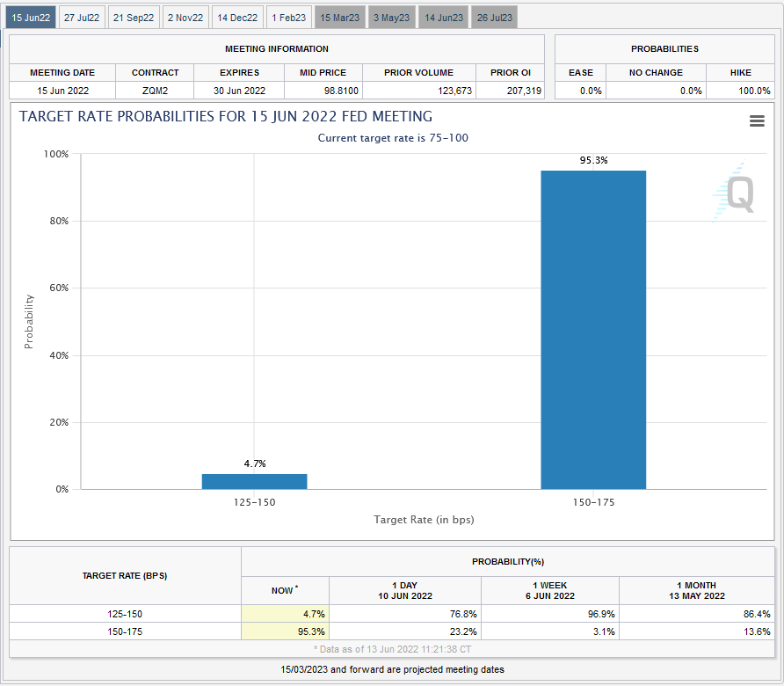784x686 pixels.
Task: Switch to the 3 May23 tab
Action: (x=391, y=18)
